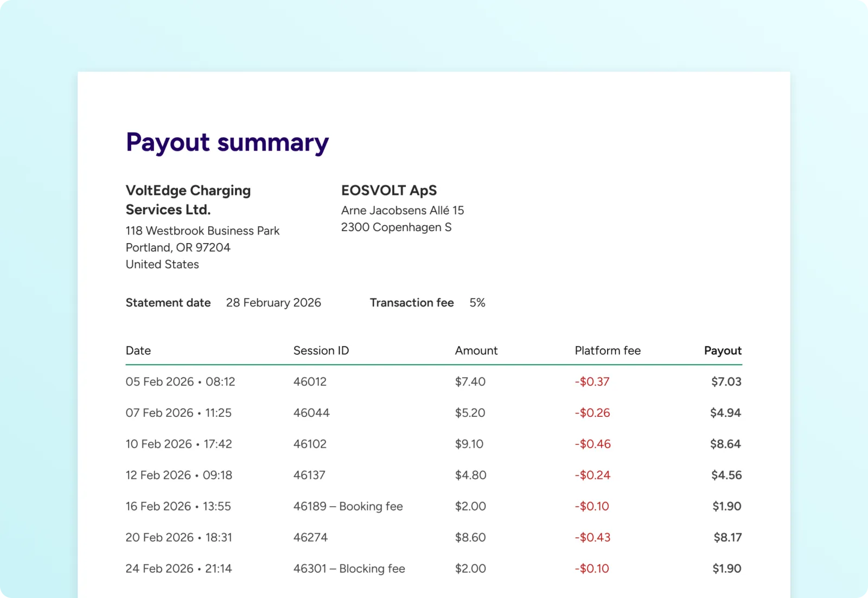This screenshot has width=868, height=598.
Task: Click the $9.10 amount for session 46102
Action: [x=469, y=444]
